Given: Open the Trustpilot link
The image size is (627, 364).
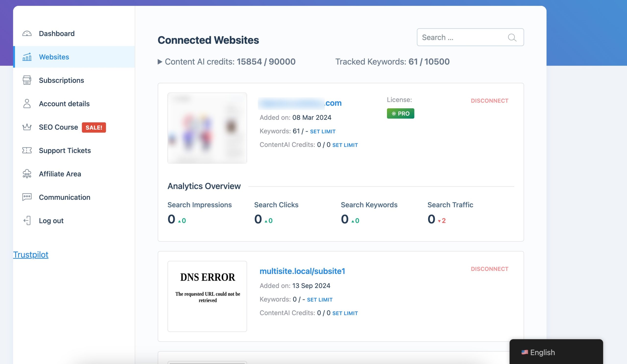Looking at the screenshot, I should pos(31,255).
